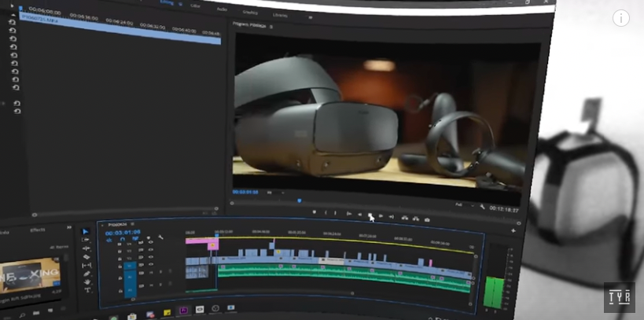
Task: Toggle V2 track output eye
Action: 150,257
